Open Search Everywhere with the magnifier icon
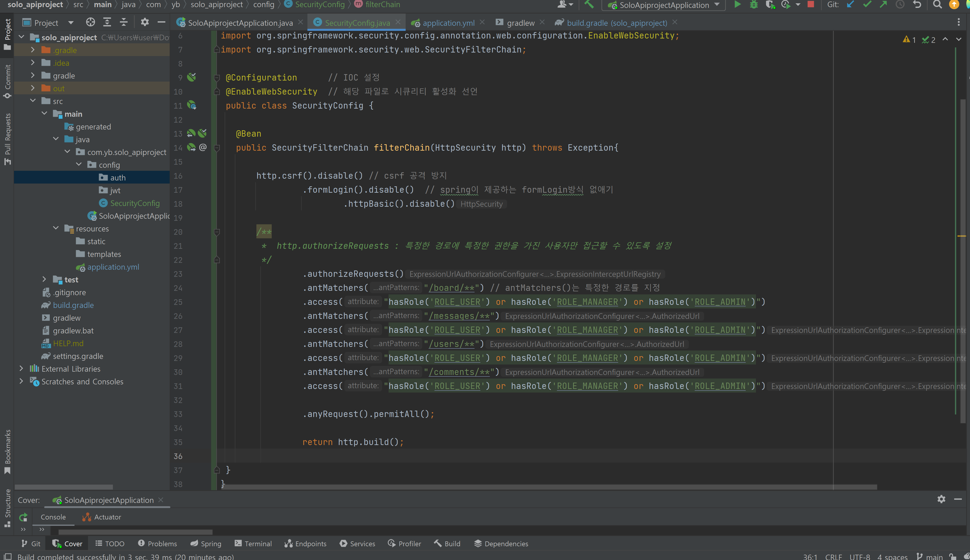The image size is (970, 560). tap(937, 5)
